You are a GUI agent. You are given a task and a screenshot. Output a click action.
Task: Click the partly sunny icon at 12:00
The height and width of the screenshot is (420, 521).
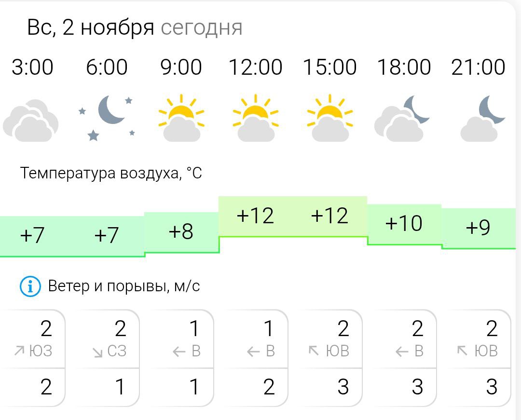[x=256, y=118]
